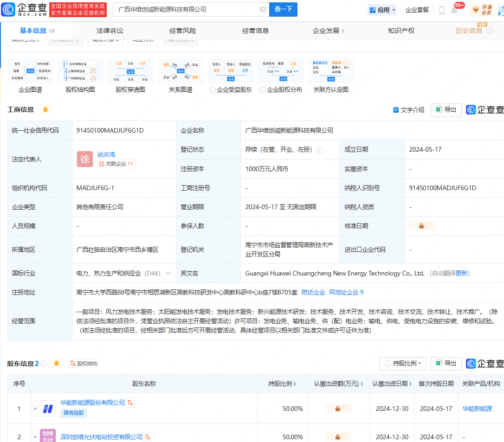504x442 pixels.
Task: Switch to the 法律诉讼 tab
Action: pyautogui.click(x=110, y=31)
